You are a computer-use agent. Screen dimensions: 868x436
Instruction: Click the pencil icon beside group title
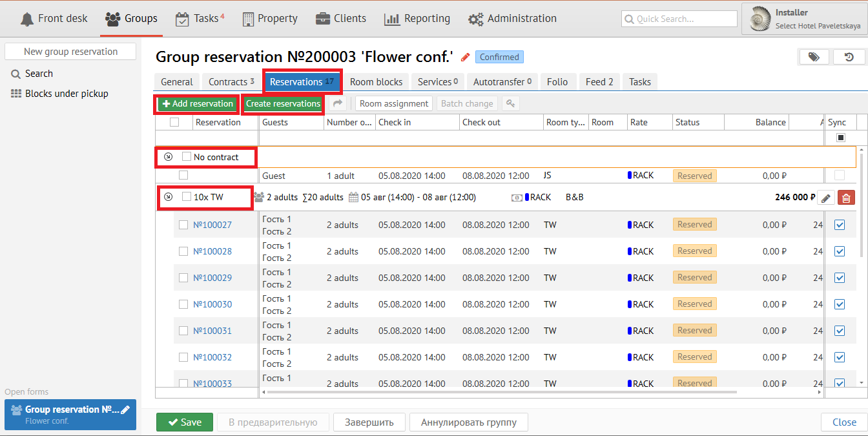click(465, 57)
